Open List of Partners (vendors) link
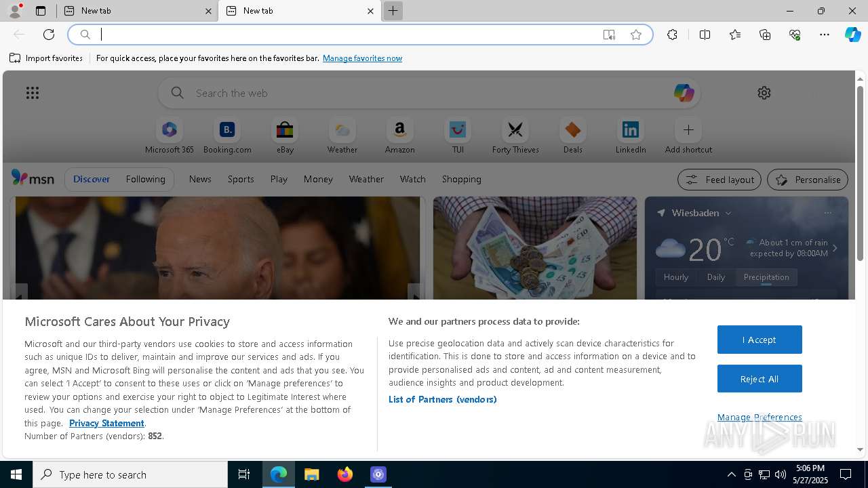This screenshot has width=868, height=488. 443,399
